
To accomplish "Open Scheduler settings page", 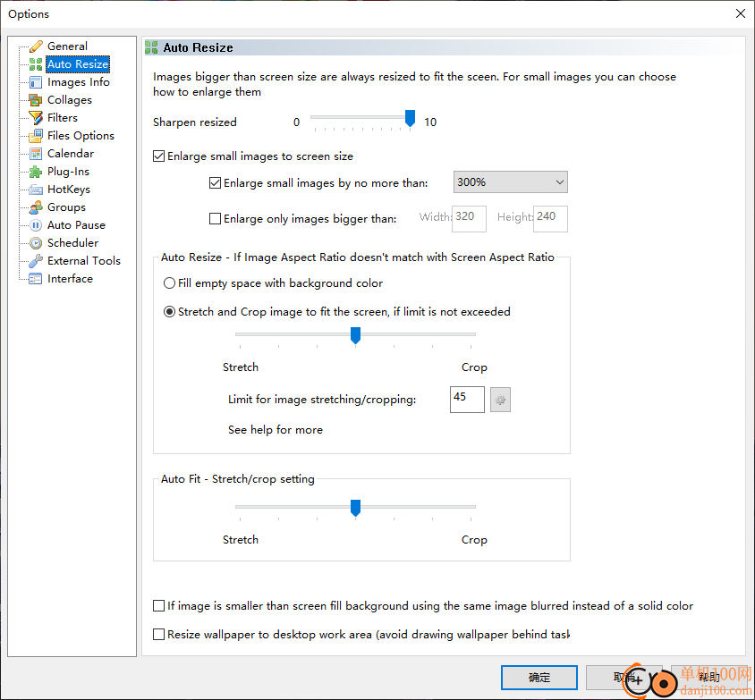I will [72, 243].
